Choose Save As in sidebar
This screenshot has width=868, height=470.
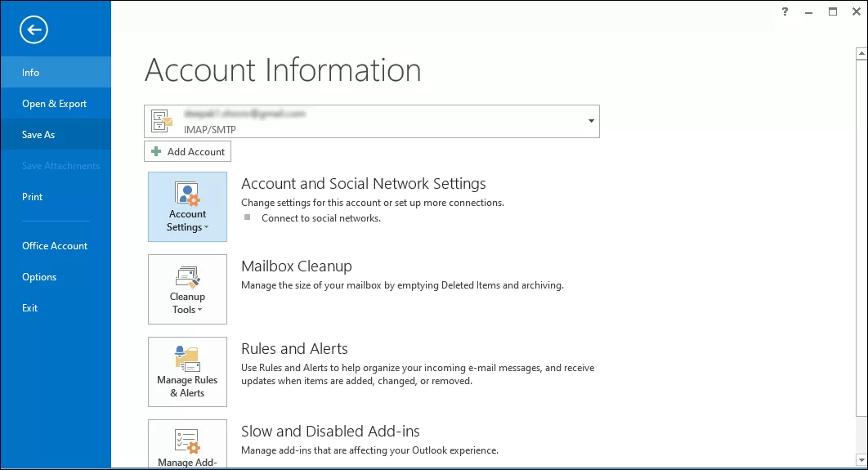56,135
